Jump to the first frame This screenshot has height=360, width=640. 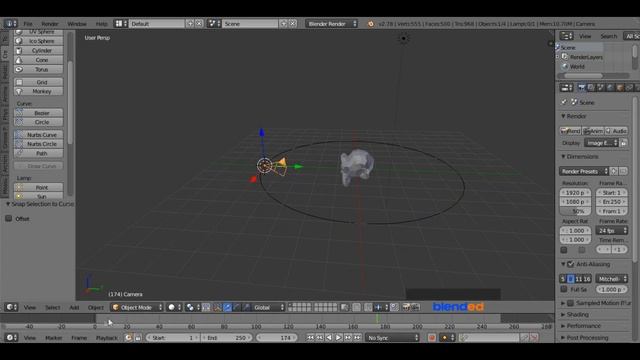click(310, 338)
